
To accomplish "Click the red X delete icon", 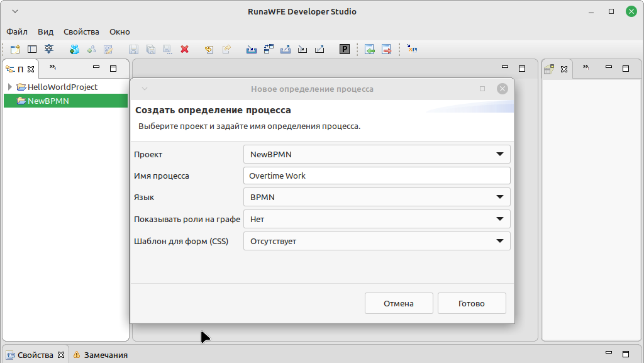I will pos(184,49).
